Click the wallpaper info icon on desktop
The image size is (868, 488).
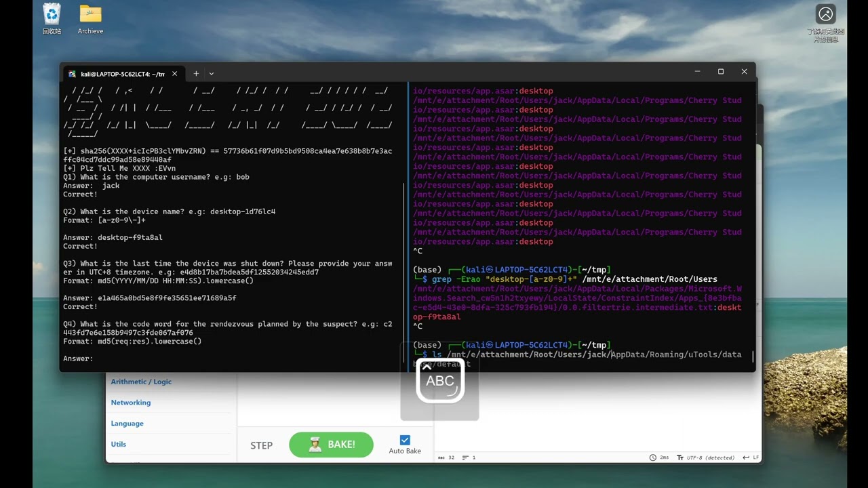click(825, 22)
